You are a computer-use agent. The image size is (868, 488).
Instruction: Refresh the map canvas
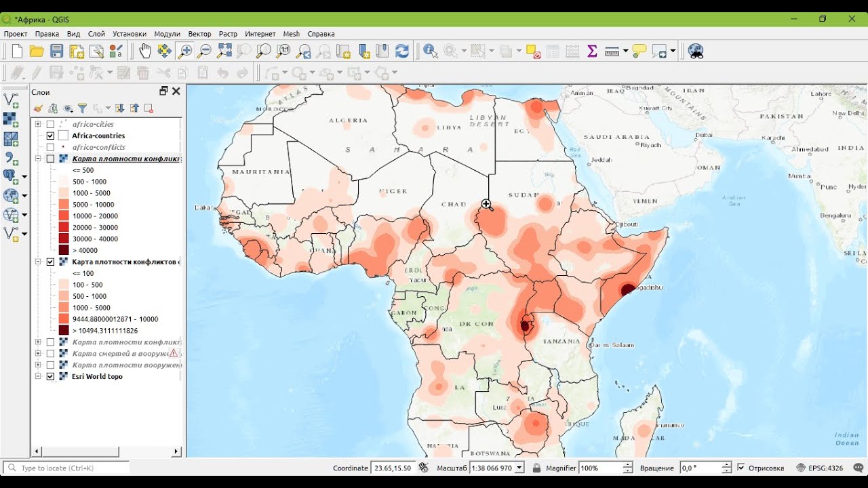point(402,51)
